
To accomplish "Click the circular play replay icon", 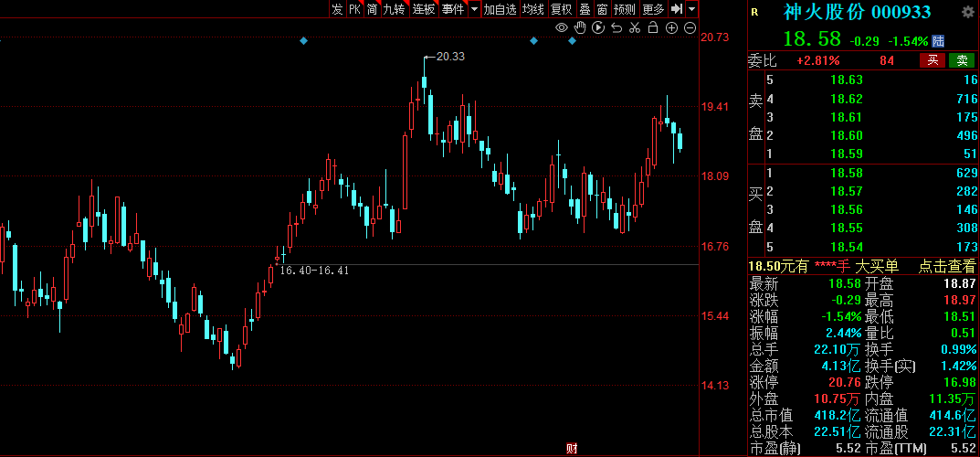I will click(599, 28).
